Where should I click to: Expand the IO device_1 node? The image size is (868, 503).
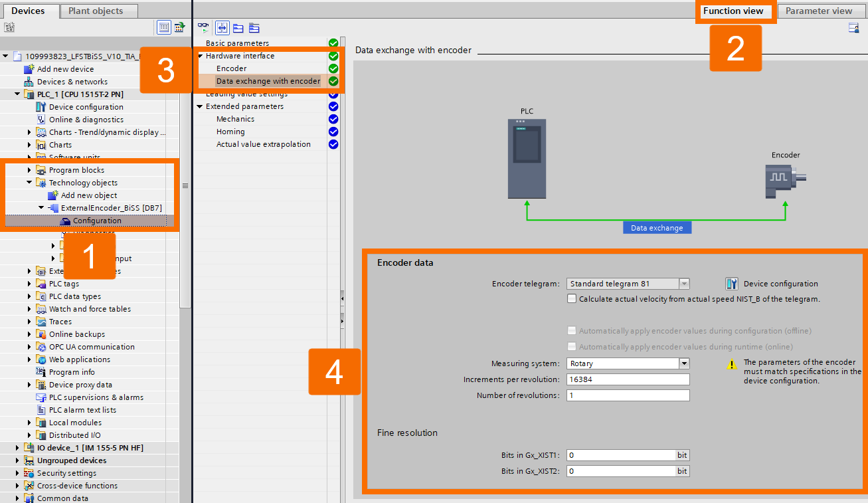point(17,448)
